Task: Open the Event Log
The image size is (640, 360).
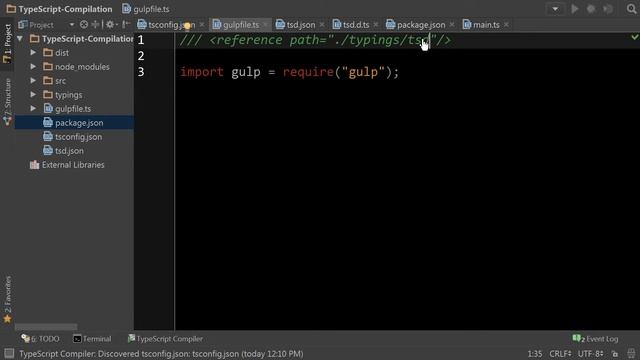Action: [x=595, y=339]
